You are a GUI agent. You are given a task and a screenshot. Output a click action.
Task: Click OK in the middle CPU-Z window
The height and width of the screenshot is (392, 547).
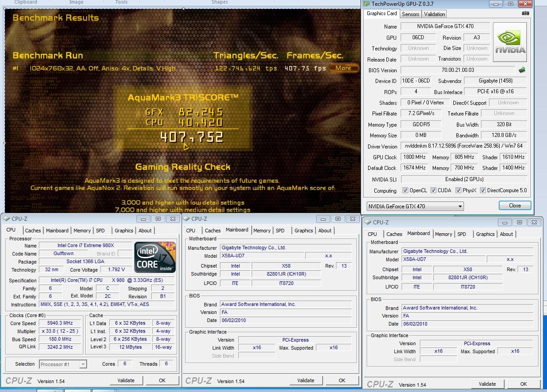(342, 380)
